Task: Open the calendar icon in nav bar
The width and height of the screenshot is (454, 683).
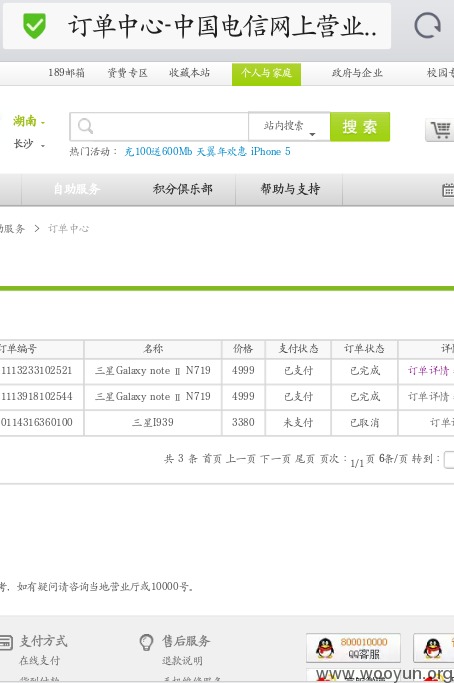Action: [448, 190]
